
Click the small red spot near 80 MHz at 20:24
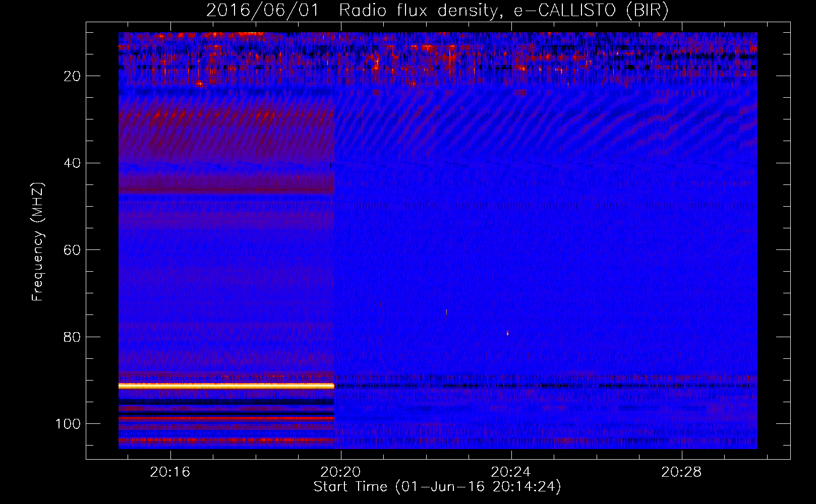click(507, 333)
